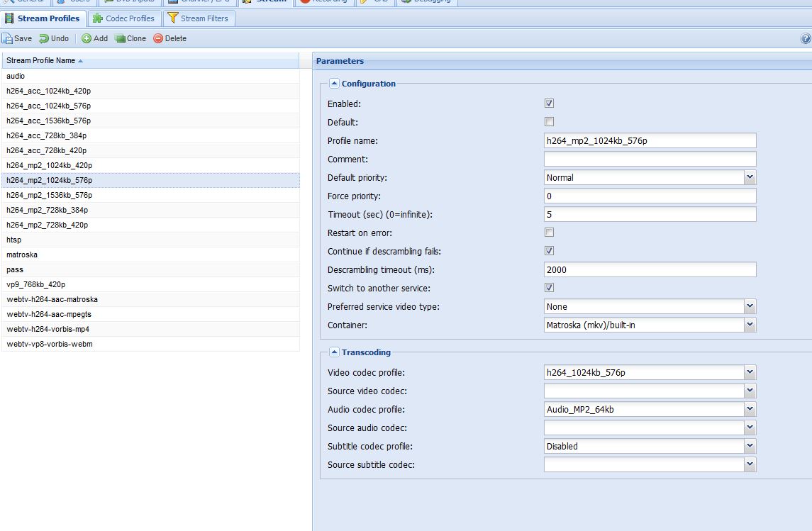812x531 pixels.
Task: Select the "pass" stream profile row
Action: 150,269
